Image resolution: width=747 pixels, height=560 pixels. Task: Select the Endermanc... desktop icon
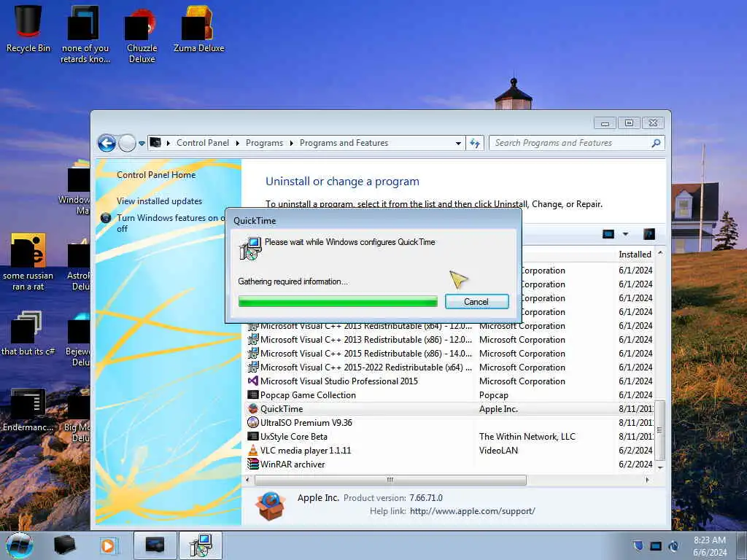28,410
